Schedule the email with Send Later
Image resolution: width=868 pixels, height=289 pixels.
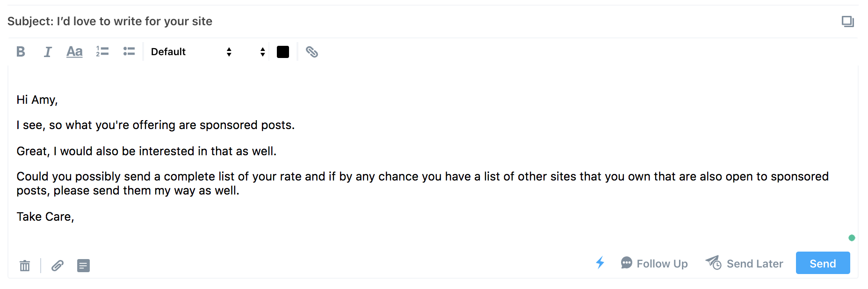coord(744,263)
